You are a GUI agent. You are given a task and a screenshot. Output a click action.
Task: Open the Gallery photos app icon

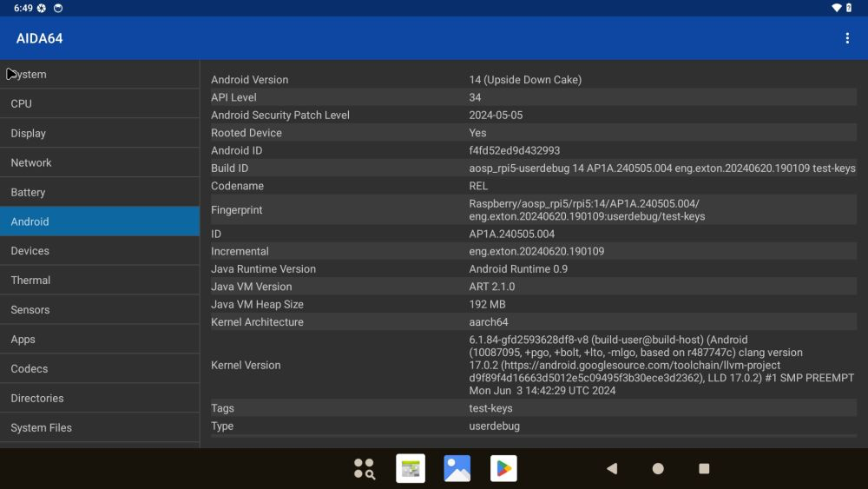457,468
